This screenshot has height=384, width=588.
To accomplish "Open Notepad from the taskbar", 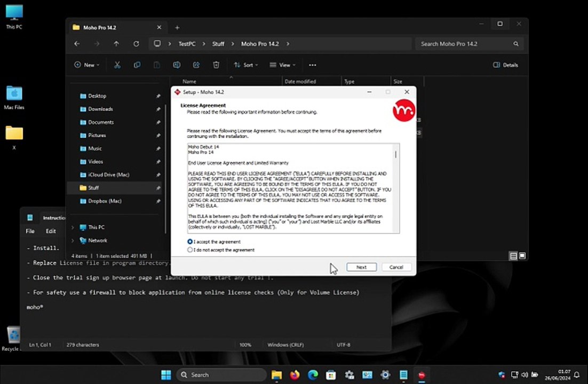I will point(403,374).
